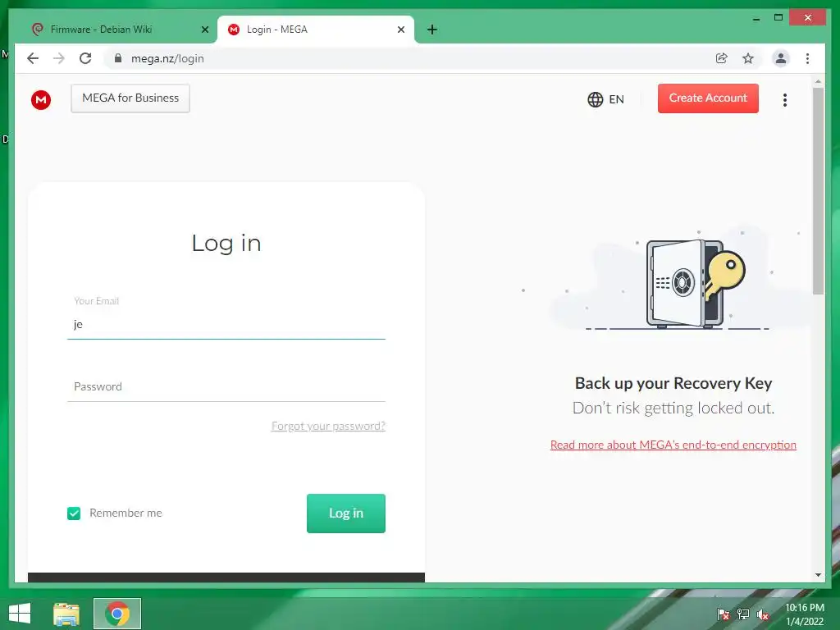Click the globe language icon
Image resolution: width=840 pixels, height=630 pixels.
click(596, 99)
